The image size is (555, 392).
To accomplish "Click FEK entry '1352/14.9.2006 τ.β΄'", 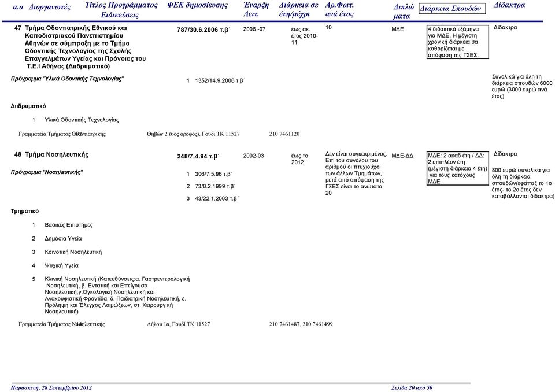I will tap(220, 81).
